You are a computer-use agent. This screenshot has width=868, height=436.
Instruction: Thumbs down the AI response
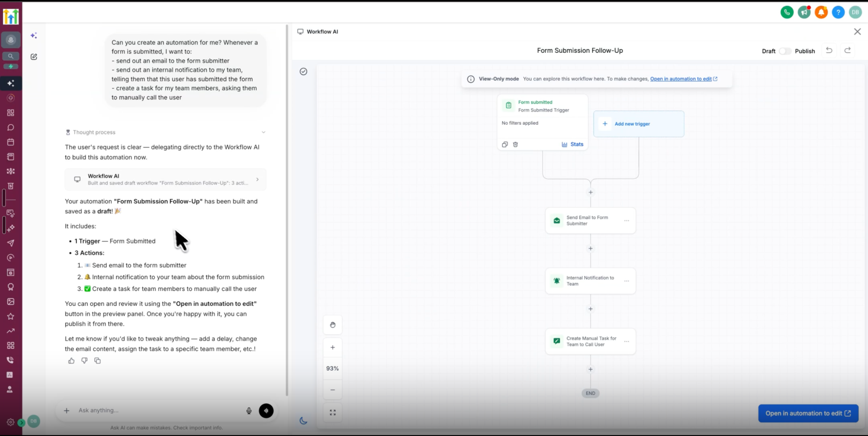point(84,361)
